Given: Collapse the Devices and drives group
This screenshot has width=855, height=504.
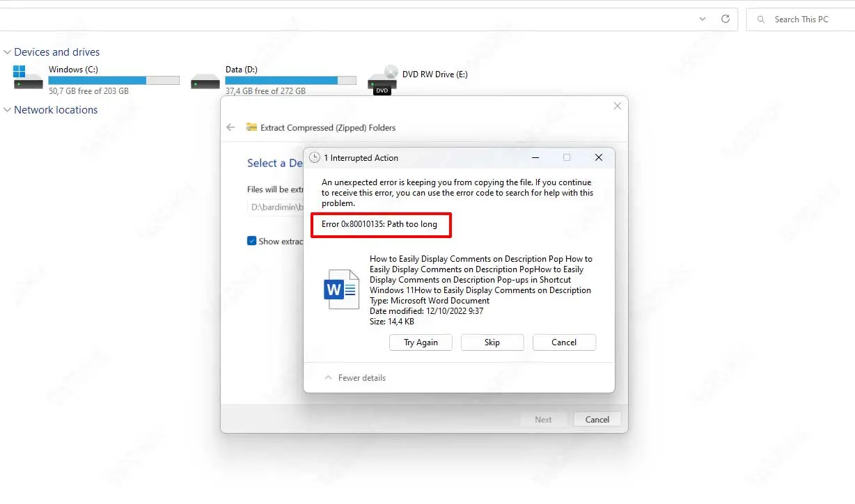Looking at the screenshot, I should tap(7, 52).
